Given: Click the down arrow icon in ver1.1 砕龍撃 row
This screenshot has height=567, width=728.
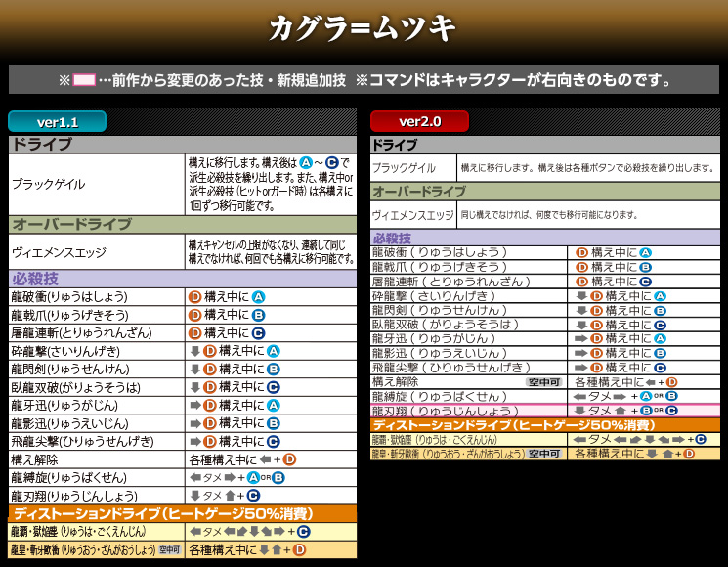Looking at the screenshot, I should tap(195, 351).
